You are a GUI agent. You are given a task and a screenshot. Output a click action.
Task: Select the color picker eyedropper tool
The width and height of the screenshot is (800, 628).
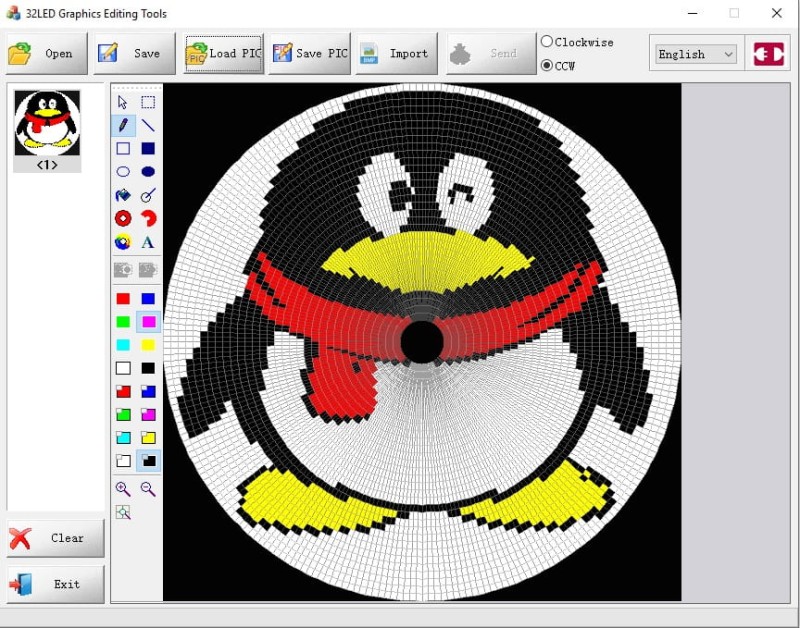148,195
